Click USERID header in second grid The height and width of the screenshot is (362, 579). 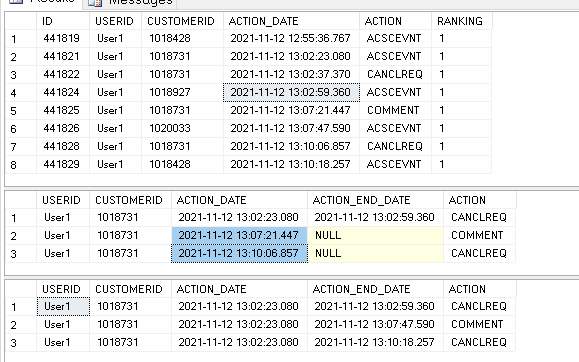pyautogui.click(x=63, y=200)
